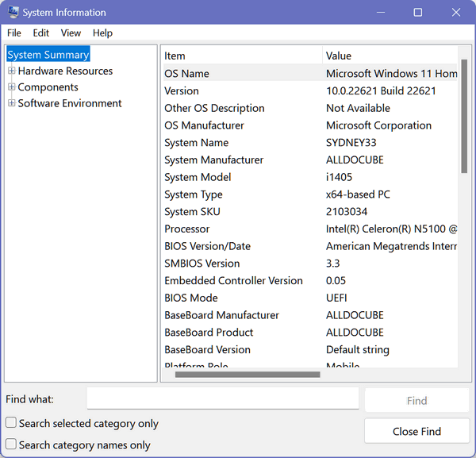Click the Intel(R) Celeron(R) N5100 value
This screenshot has height=458, width=476.
[x=391, y=229]
